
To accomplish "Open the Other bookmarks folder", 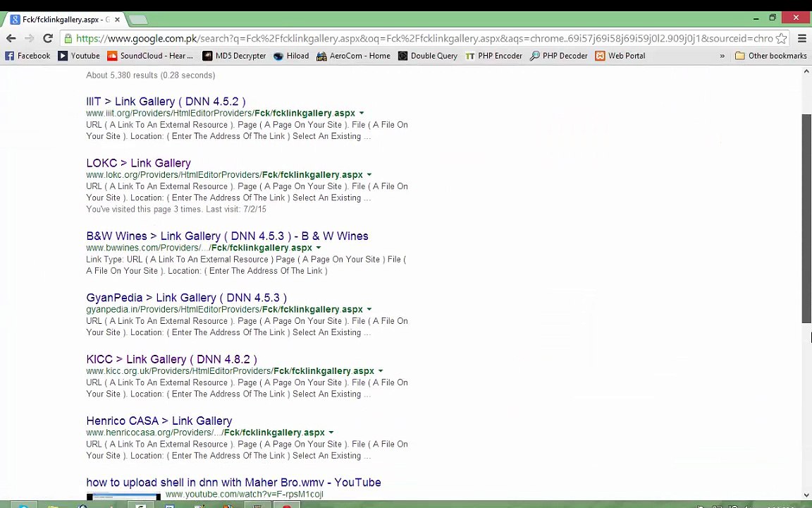I will pos(770,56).
